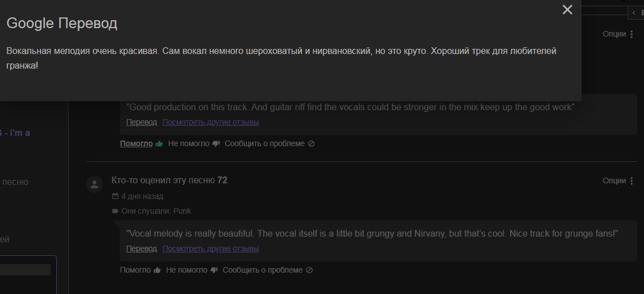Close the Google Перевод popup
Viewport: 644px width, 294px height.
click(x=568, y=10)
